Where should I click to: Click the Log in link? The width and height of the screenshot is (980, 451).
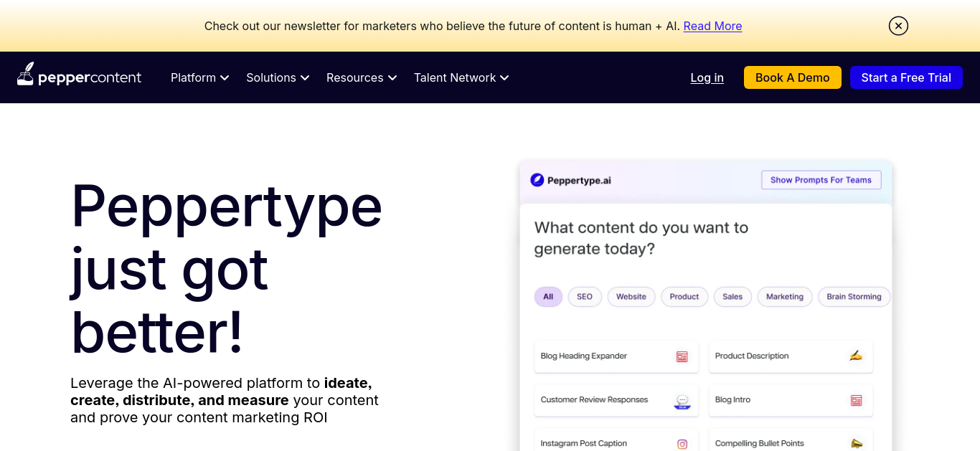[707, 77]
